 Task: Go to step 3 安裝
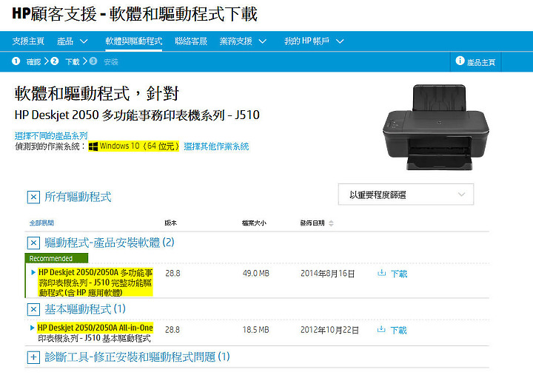104,61
